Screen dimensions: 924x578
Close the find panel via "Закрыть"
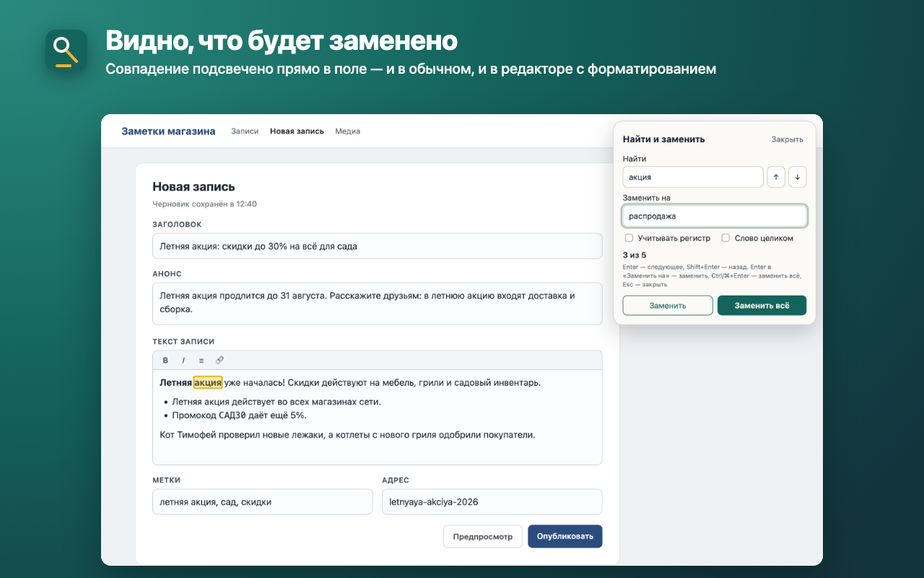(787, 139)
